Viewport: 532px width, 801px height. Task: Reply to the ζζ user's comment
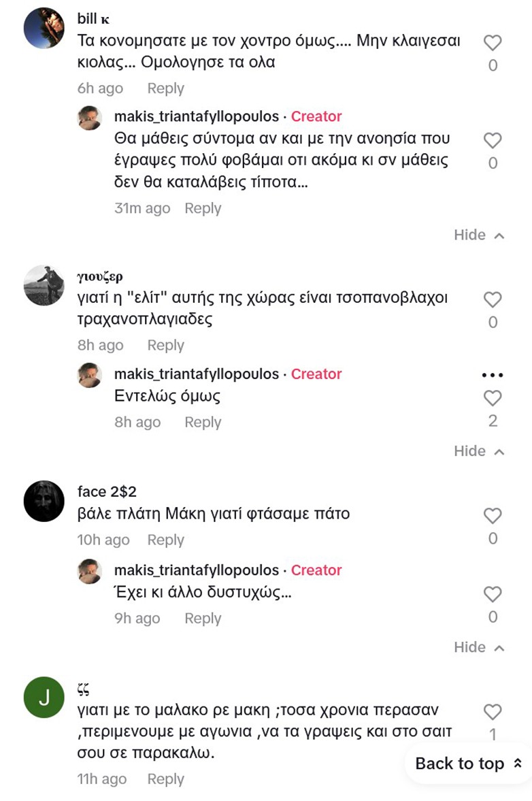[165, 779]
